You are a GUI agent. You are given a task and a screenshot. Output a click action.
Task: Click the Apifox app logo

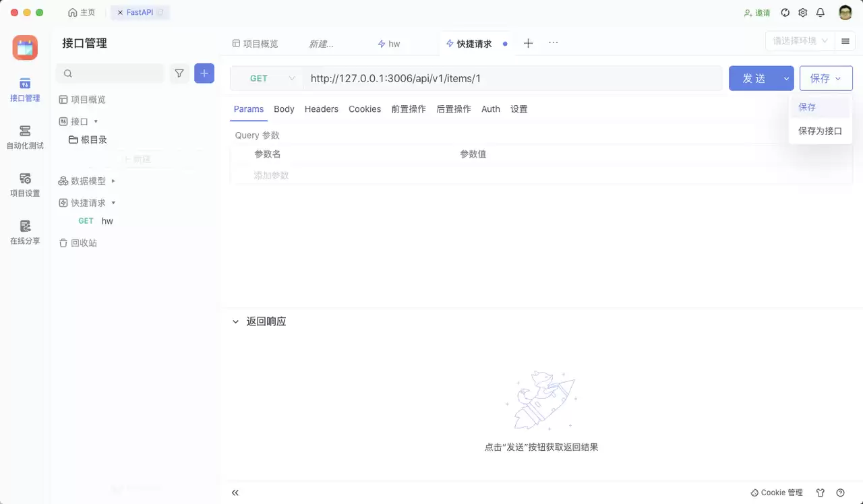point(25,47)
